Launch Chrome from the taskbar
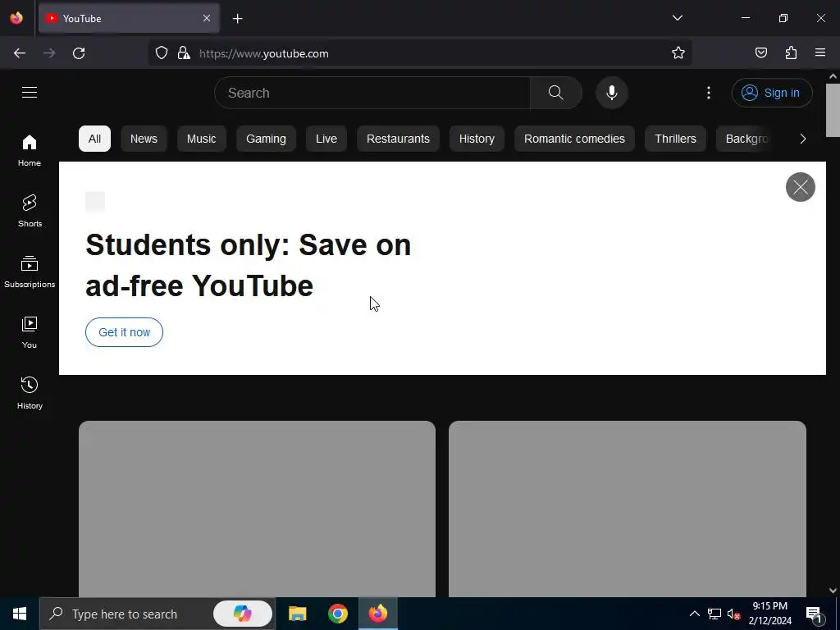Image resolution: width=840 pixels, height=630 pixels. (x=337, y=614)
